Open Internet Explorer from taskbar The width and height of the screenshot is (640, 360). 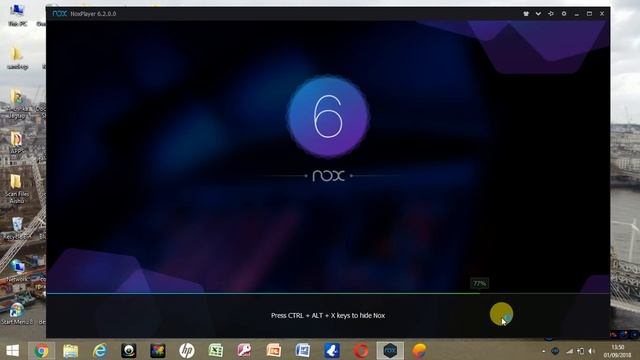point(100,351)
